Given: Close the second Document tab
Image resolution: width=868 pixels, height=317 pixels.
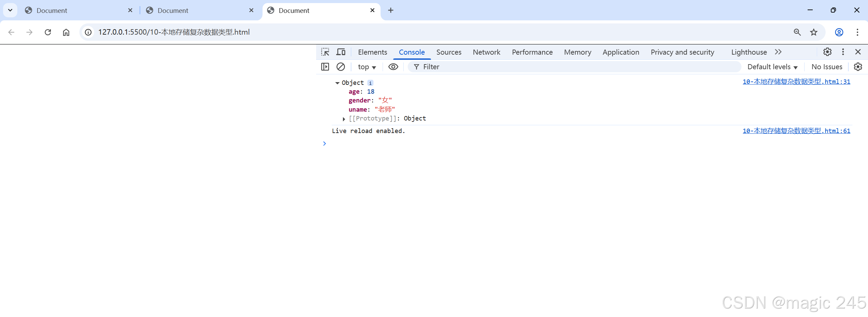Looking at the screenshot, I should click(251, 11).
